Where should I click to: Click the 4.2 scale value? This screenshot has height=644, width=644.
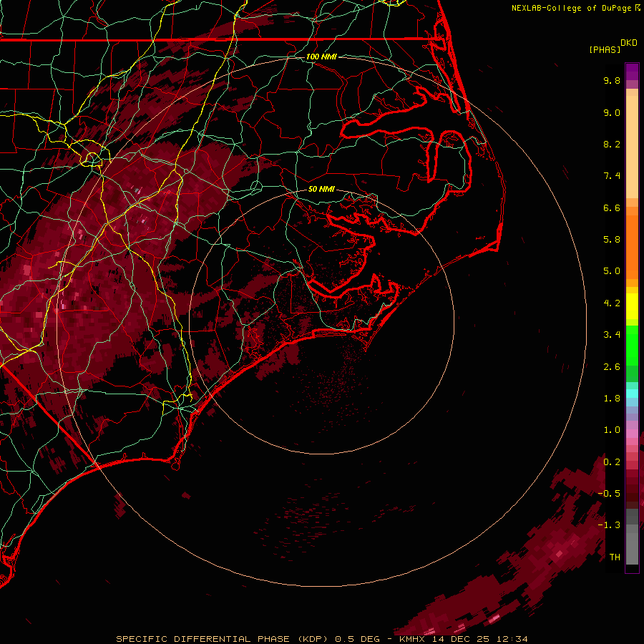[612, 303]
